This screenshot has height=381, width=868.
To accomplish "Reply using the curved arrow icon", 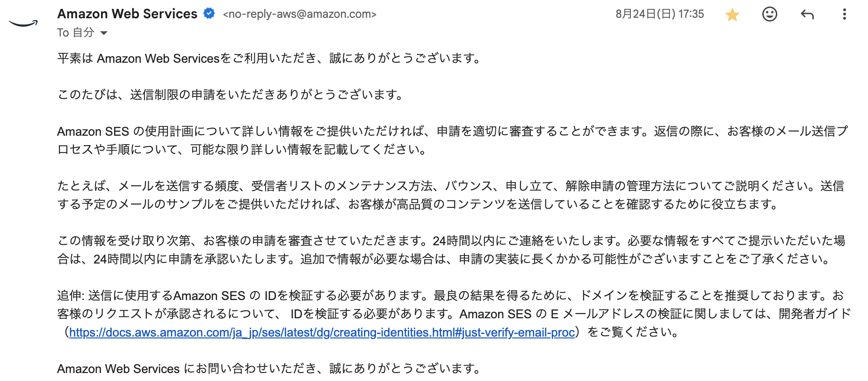I will pyautogui.click(x=807, y=15).
